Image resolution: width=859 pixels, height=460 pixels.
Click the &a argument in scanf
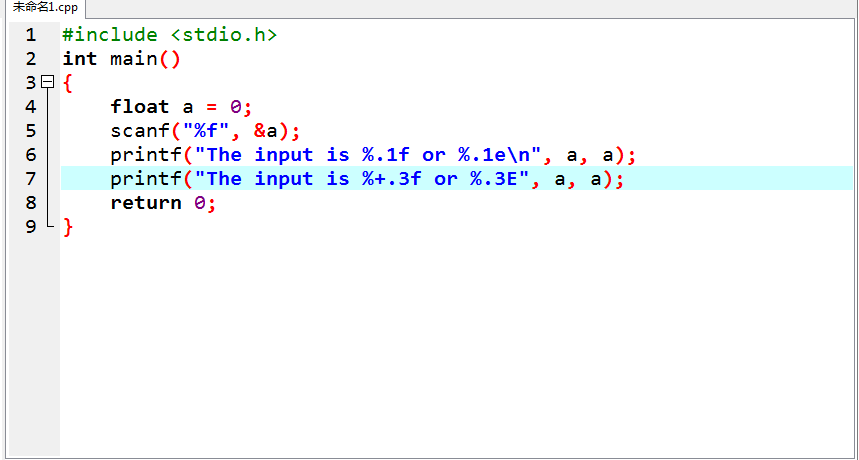(266, 130)
